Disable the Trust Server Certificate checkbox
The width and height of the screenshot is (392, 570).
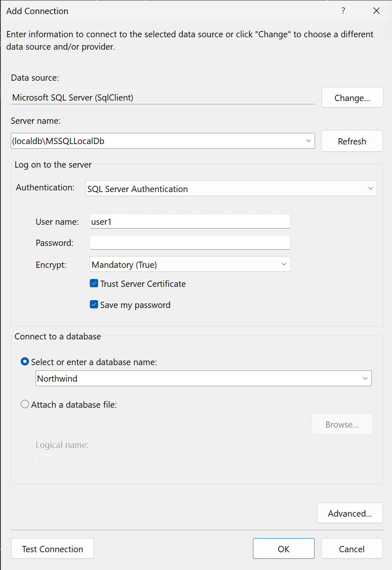coord(94,283)
